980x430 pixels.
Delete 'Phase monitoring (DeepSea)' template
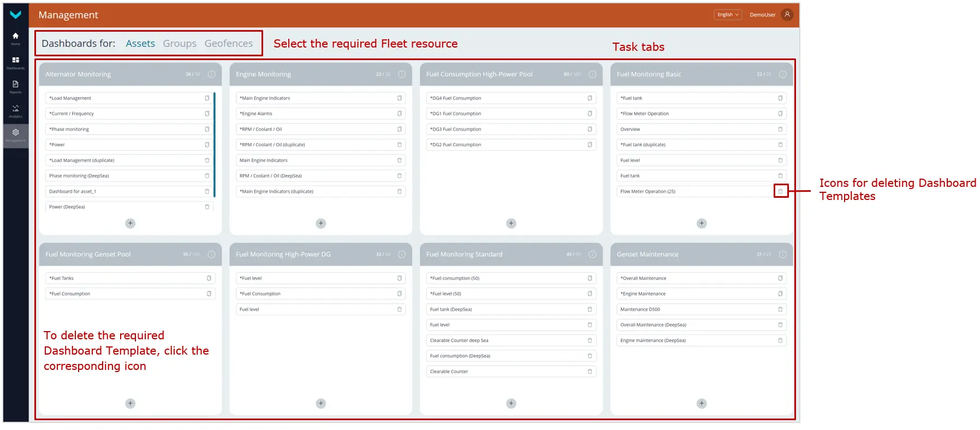207,176
